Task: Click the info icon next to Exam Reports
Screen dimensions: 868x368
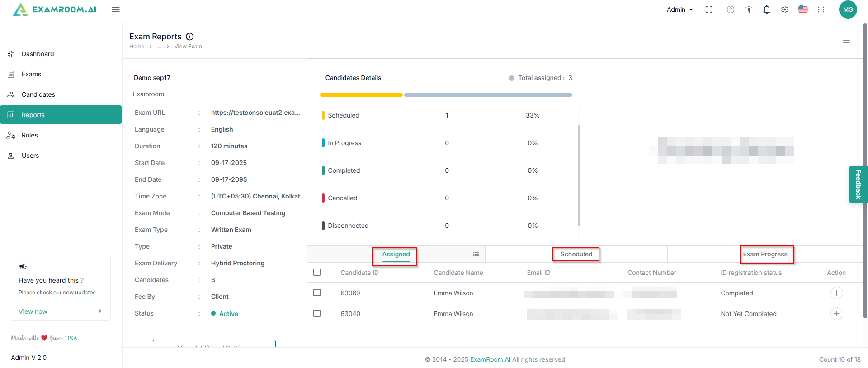Action: (x=190, y=37)
